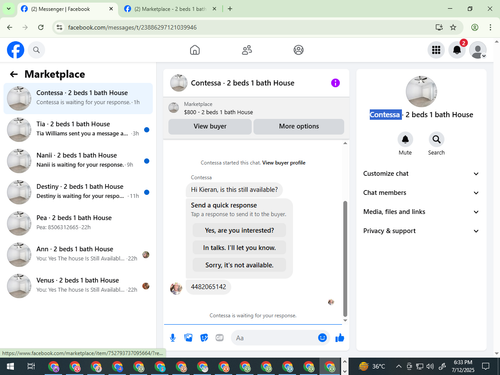Image resolution: width=500 pixels, height=375 pixels.
Task: Click the 4482065142 message bubble
Action: [x=208, y=287]
